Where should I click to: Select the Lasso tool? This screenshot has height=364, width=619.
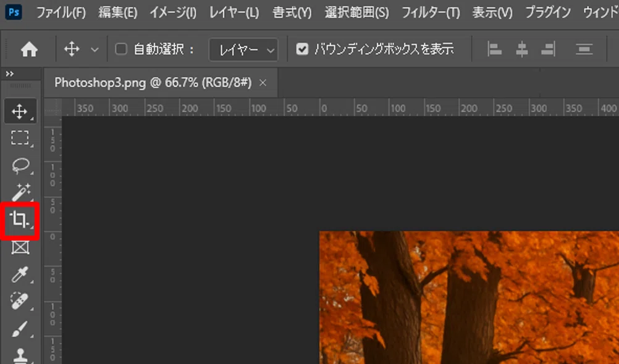pyautogui.click(x=20, y=166)
